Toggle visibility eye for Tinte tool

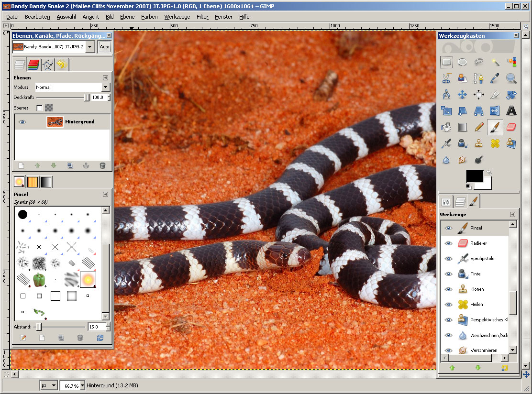tap(449, 274)
